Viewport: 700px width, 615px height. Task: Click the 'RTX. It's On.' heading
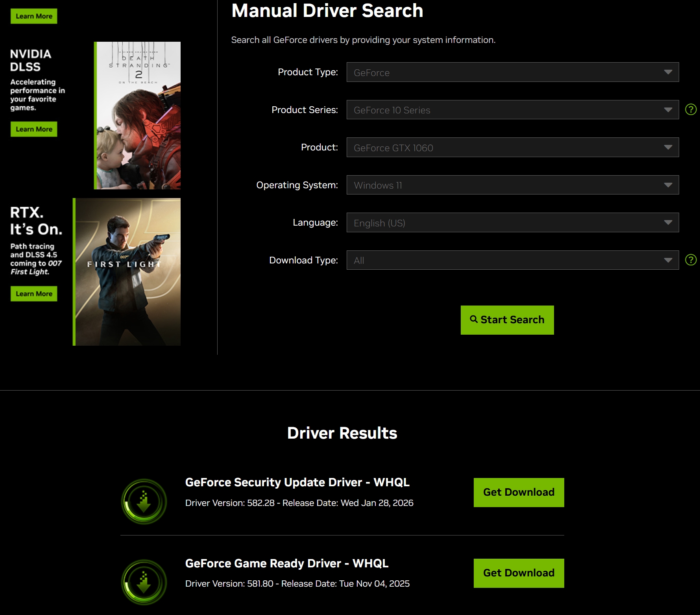click(x=36, y=221)
